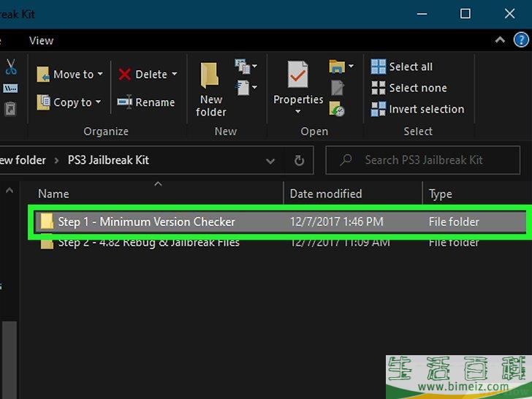Expand the address bar history dropdown

[270, 161]
